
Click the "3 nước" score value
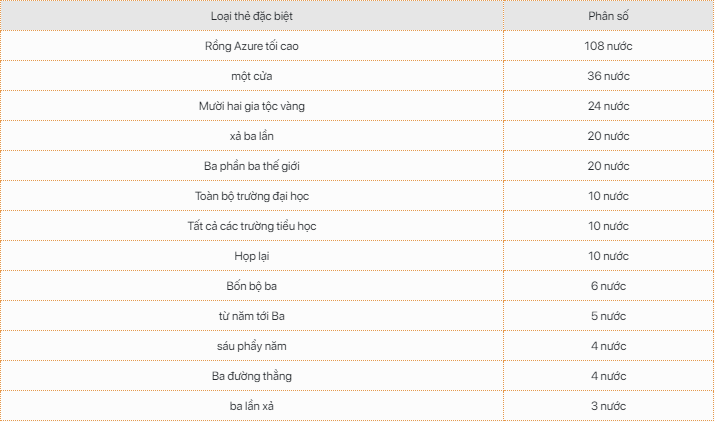pos(608,406)
